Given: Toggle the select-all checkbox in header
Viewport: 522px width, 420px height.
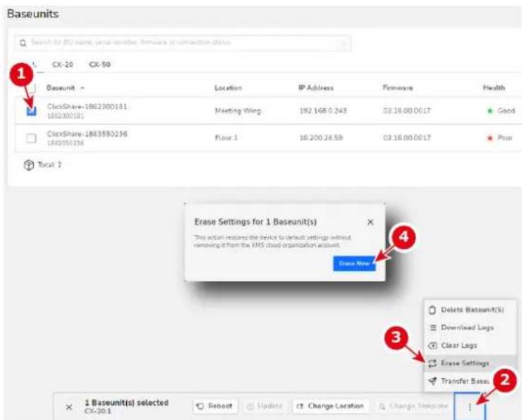Looking at the screenshot, I should [x=31, y=88].
